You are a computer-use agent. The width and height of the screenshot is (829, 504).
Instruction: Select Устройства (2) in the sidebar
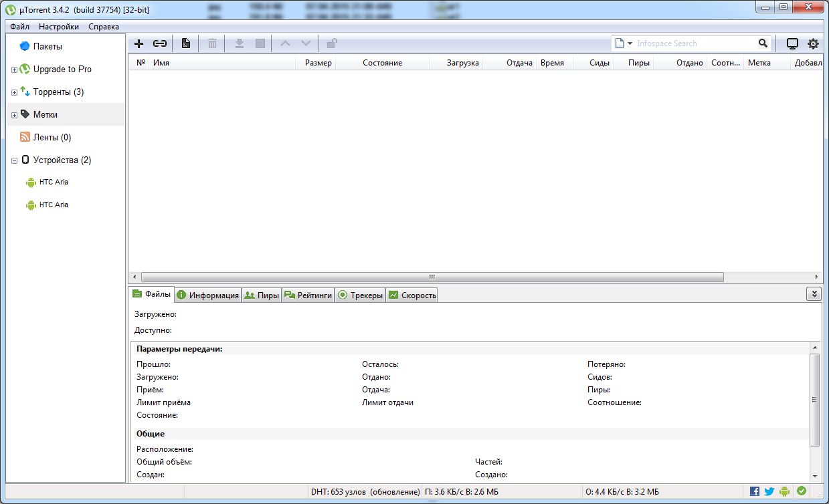point(62,160)
